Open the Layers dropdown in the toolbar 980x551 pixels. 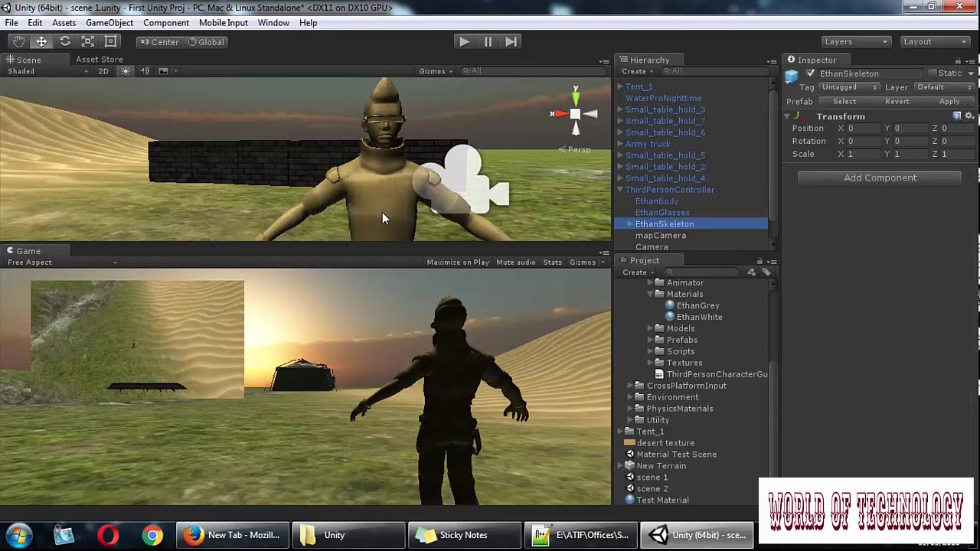(856, 42)
